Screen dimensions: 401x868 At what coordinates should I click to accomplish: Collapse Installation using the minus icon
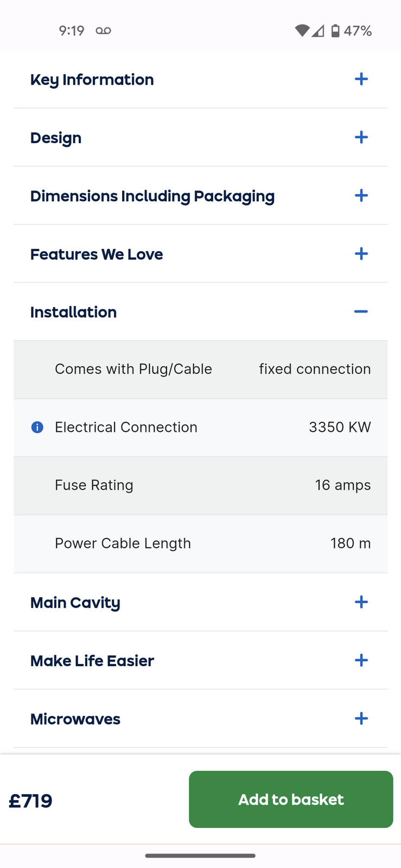coord(361,311)
